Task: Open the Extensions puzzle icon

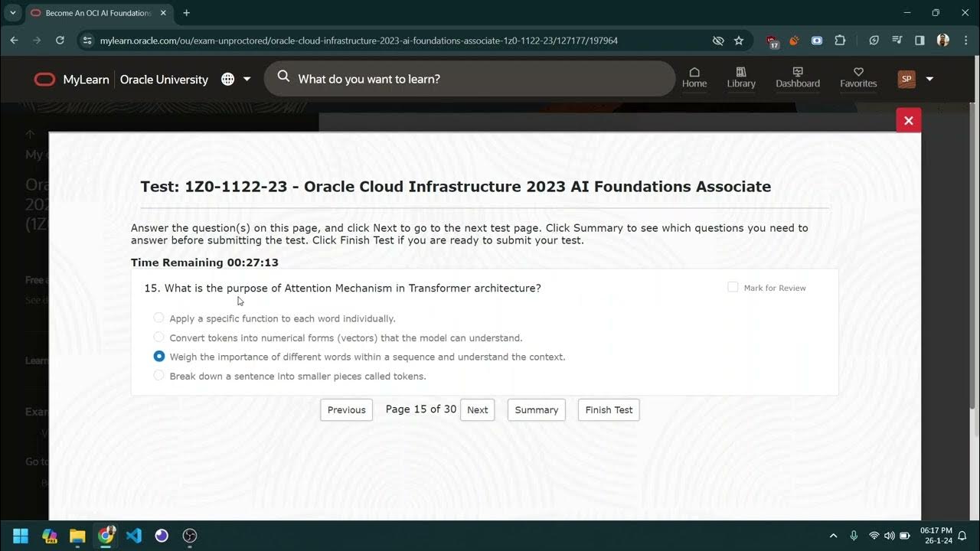Action: pos(840,41)
